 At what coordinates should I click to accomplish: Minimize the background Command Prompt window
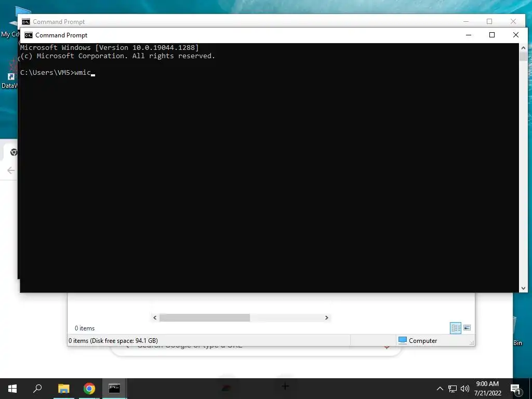pos(466,21)
